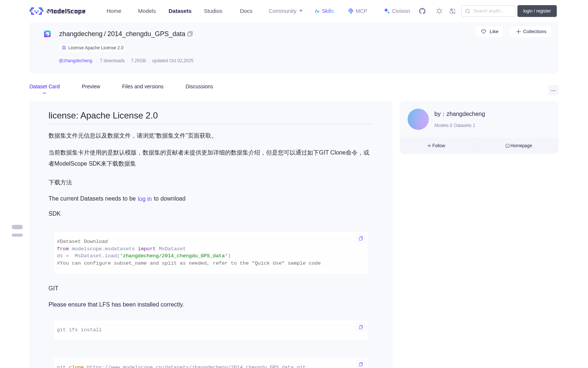Click the dataset title zhangdecheng / 2014_chengdu_GPS_data
Image resolution: width=588 pixels, height=368 pixels.
point(122,34)
